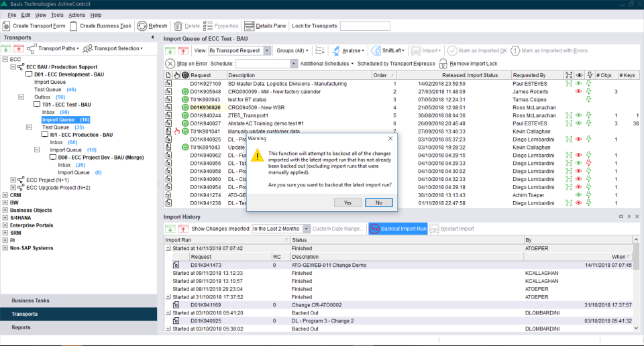Image resolution: width=644 pixels, height=346 pixels.
Task: Click the Refresh toolbar icon
Action: [x=142, y=26]
